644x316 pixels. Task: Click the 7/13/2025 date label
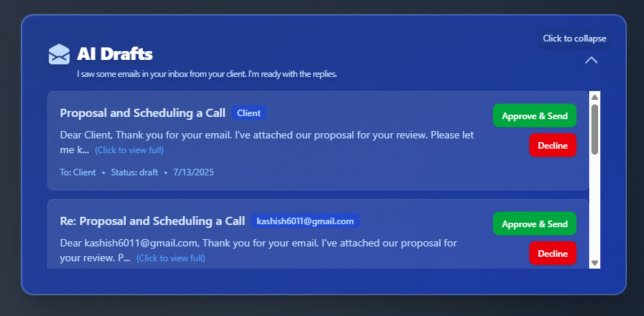coord(193,172)
